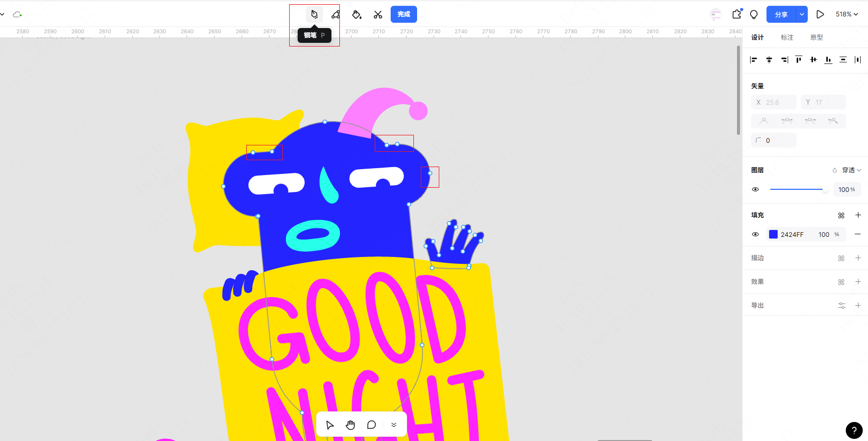Select the bend (curve) tool next to the pen
The image size is (868, 441).
click(336, 14)
